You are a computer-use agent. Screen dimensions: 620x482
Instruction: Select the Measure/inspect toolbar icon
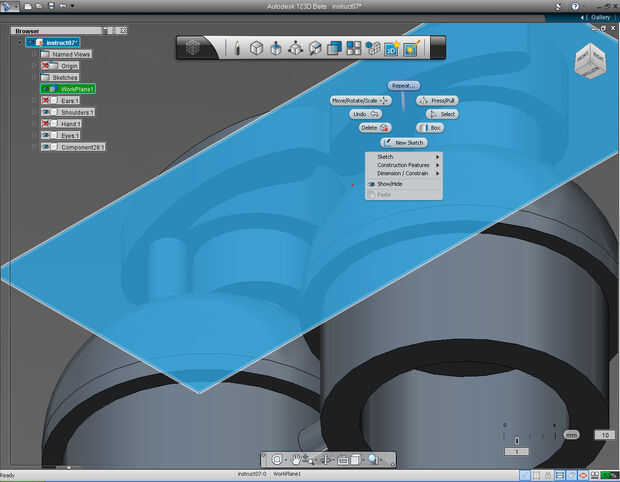315,48
